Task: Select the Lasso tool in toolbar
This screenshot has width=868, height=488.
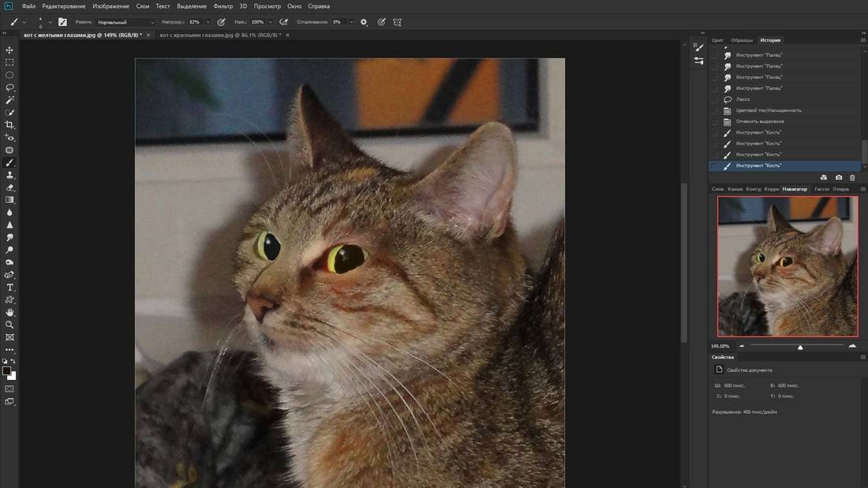Action: tap(9, 88)
